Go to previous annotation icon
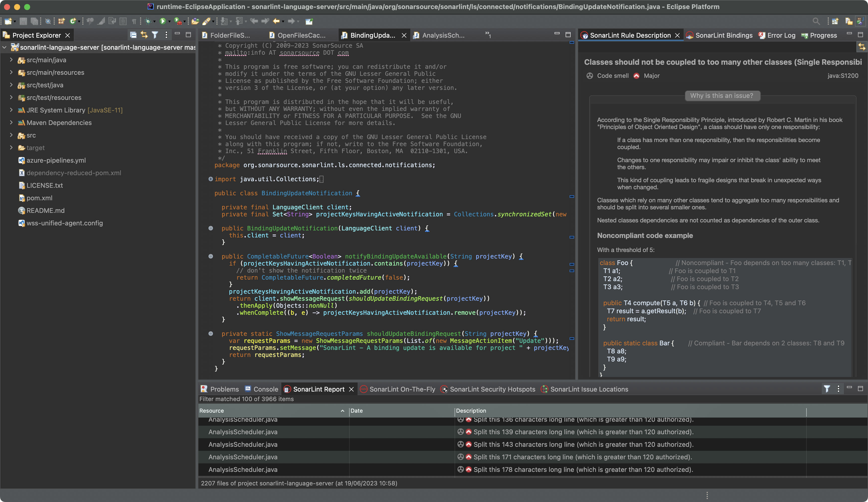The width and height of the screenshot is (868, 502). click(239, 21)
